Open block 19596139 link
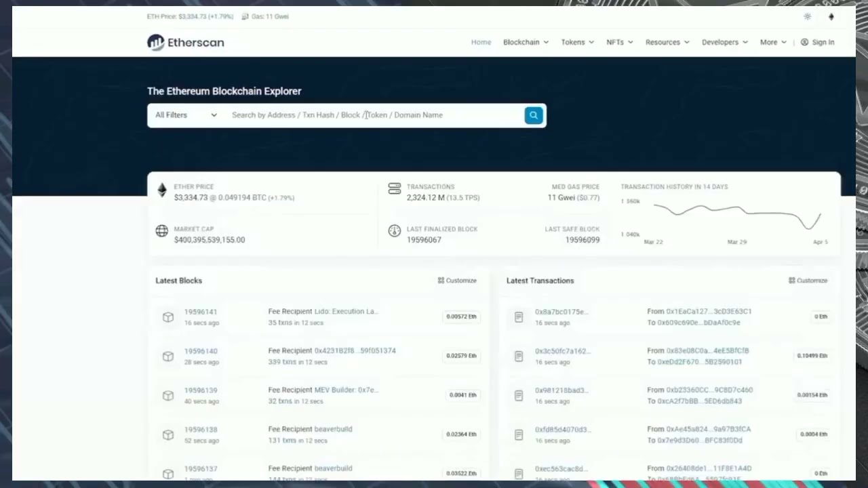This screenshot has width=868, height=488. point(201,390)
